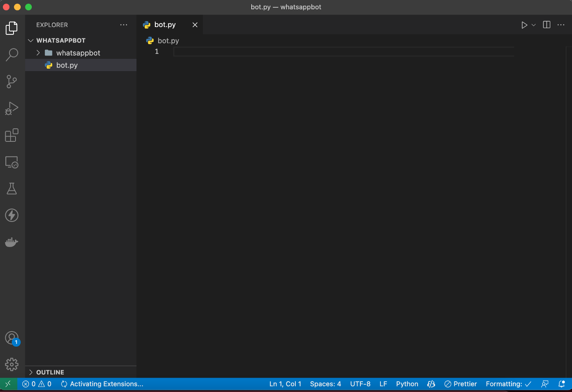Click the Accounts icon with badge
Screen dimensions: 572x392
(x=12, y=338)
